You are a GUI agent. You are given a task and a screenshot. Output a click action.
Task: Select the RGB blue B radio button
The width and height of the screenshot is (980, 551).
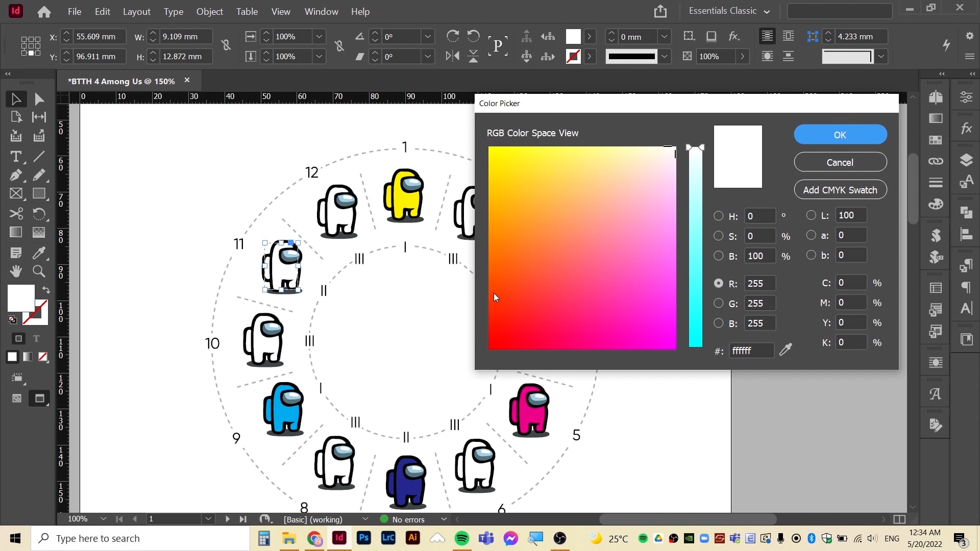coord(718,323)
